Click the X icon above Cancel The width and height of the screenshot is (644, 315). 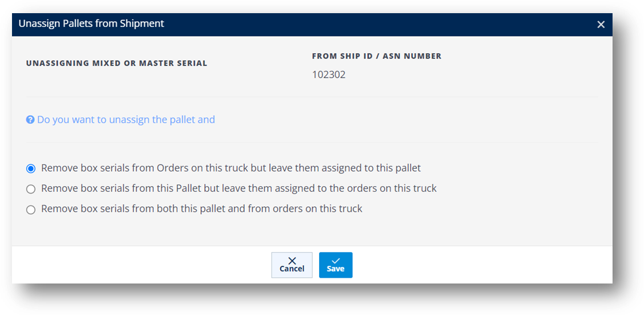pyautogui.click(x=292, y=261)
